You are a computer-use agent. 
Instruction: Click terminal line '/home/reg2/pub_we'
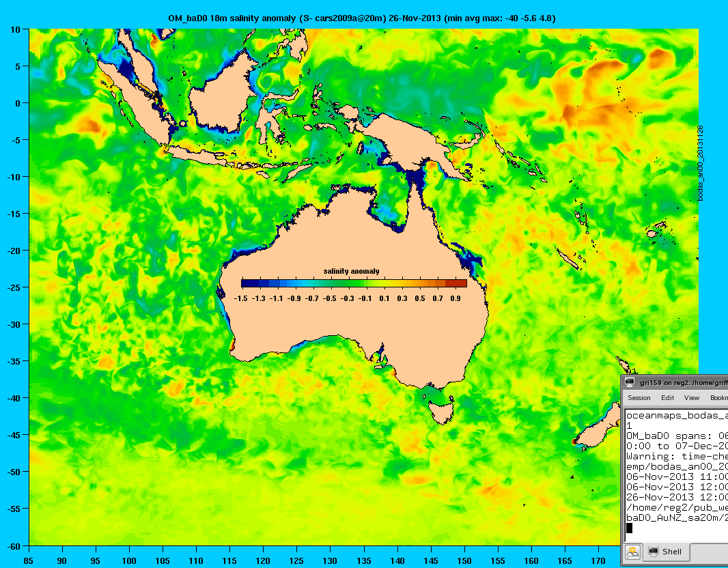pos(677,507)
